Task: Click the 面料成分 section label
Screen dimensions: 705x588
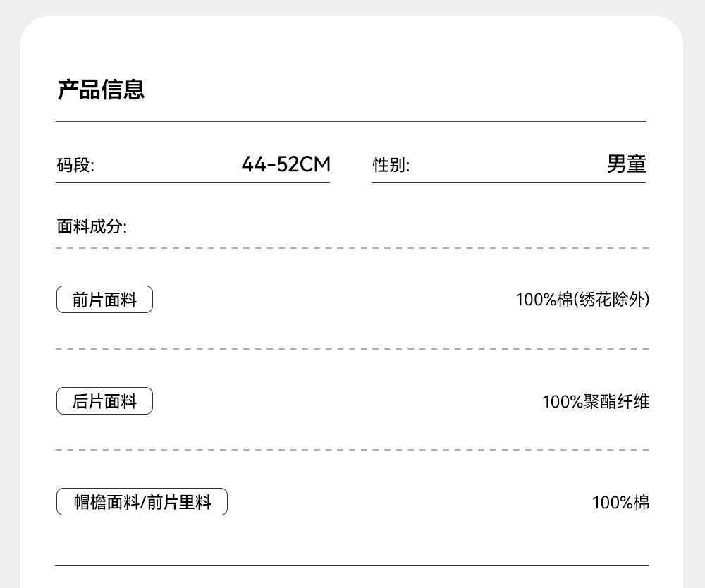Action: click(x=92, y=227)
